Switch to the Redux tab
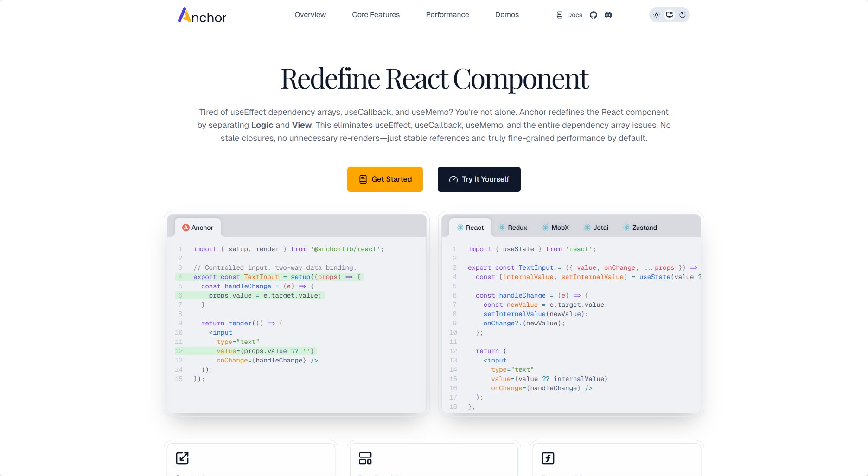868x476 pixels. 514,227
